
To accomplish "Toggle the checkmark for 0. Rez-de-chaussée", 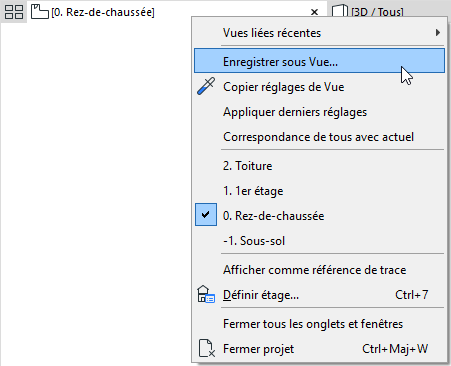I will [206, 215].
